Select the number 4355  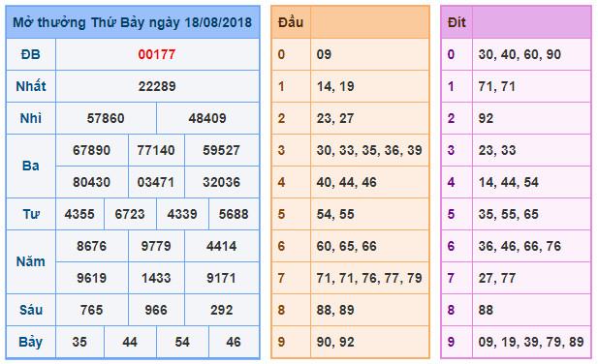pyautogui.click(x=79, y=214)
